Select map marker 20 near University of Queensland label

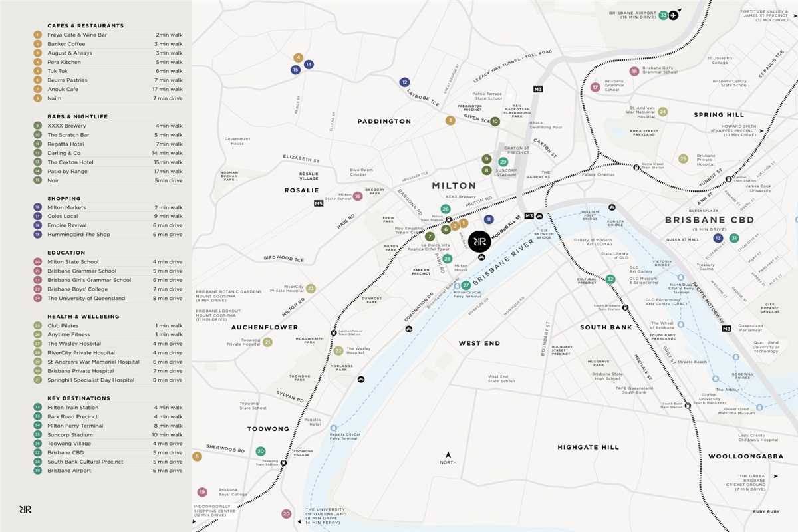(286, 513)
